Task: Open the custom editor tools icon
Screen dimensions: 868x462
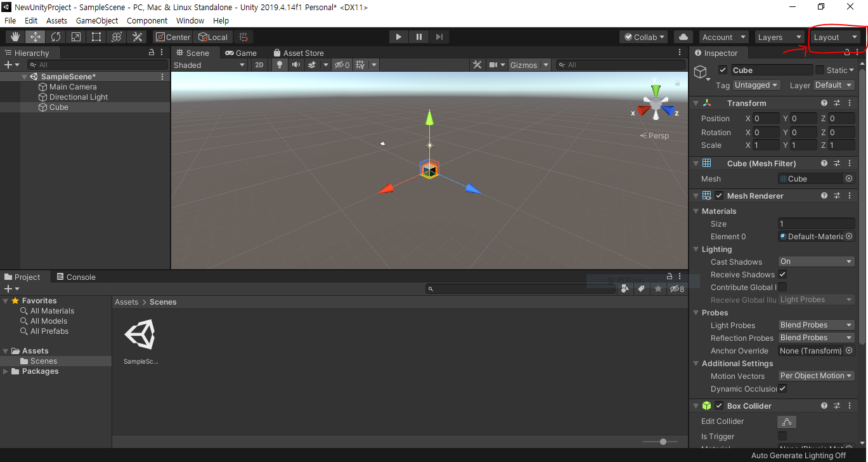Action: click(x=137, y=37)
